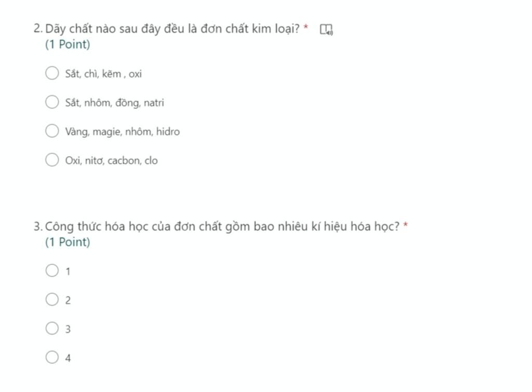This screenshot has height=392, width=532.
Task: Pick answer 3 for question 3
Action: pyautogui.click(x=52, y=328)
